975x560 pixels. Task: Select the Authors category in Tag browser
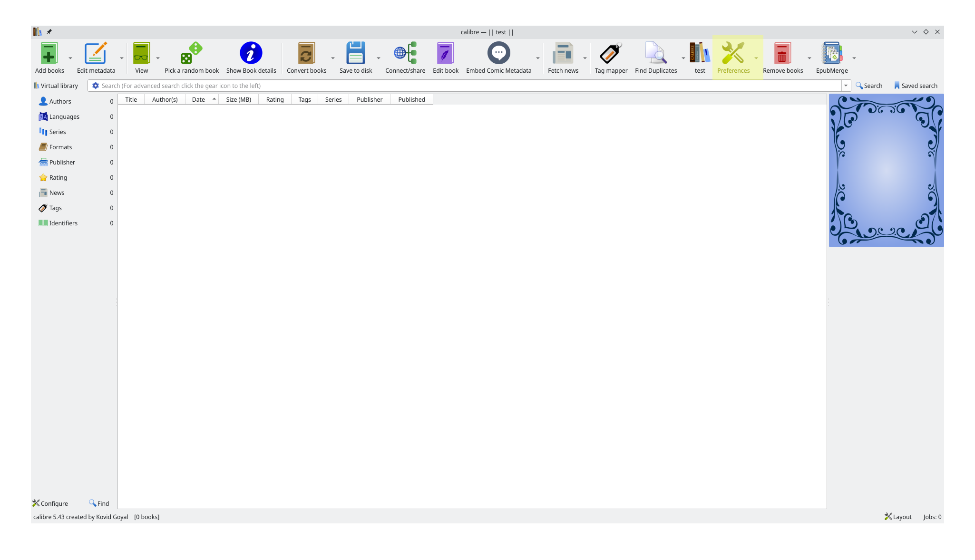60,102
